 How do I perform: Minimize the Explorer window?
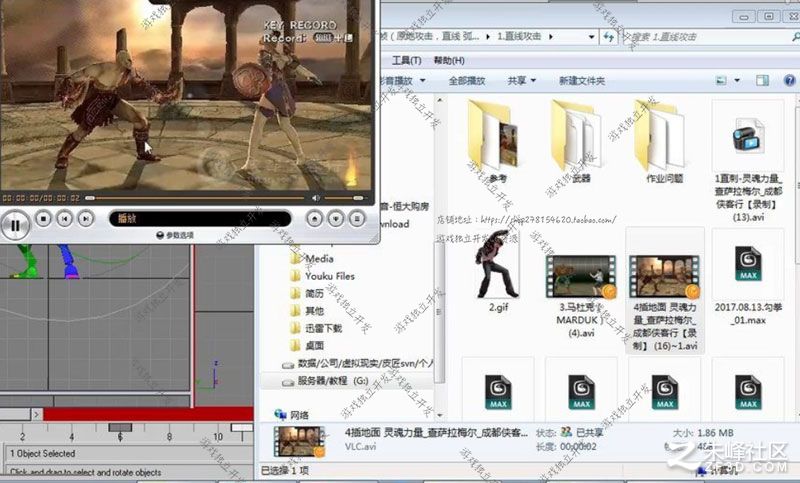[x=743, y=17]
